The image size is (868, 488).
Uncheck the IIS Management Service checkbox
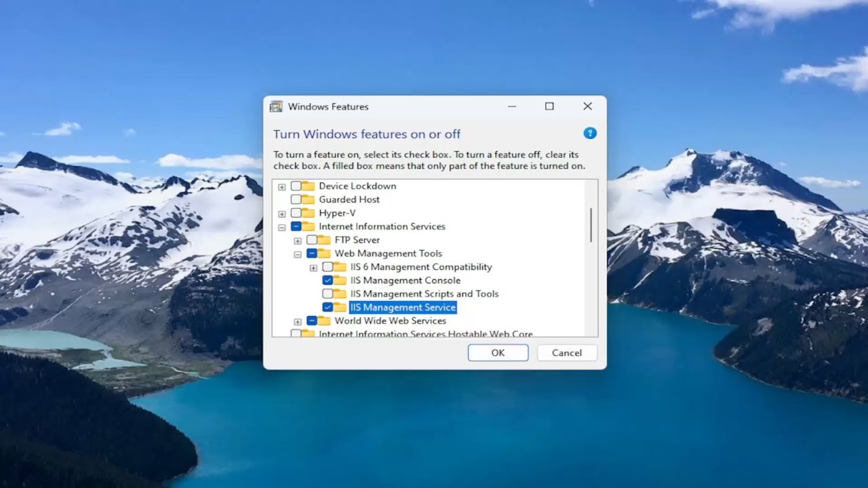[x=328, y=308]
